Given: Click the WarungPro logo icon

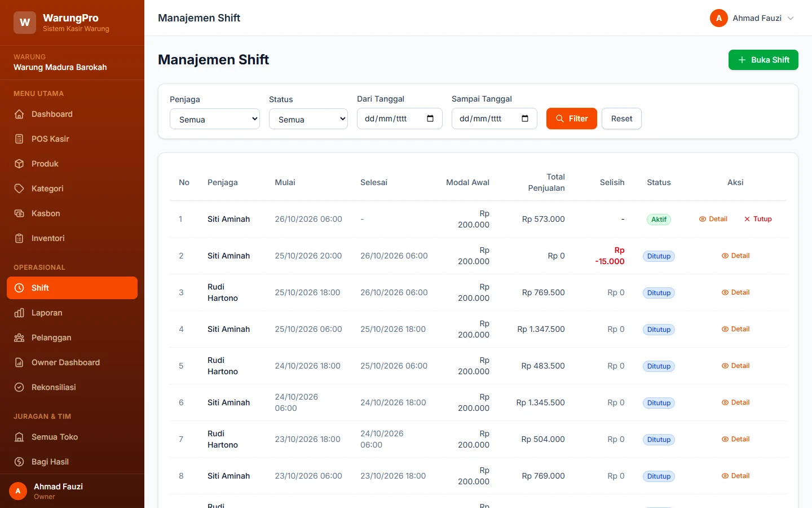Looking at the screenshot, I should pos(25,23).
